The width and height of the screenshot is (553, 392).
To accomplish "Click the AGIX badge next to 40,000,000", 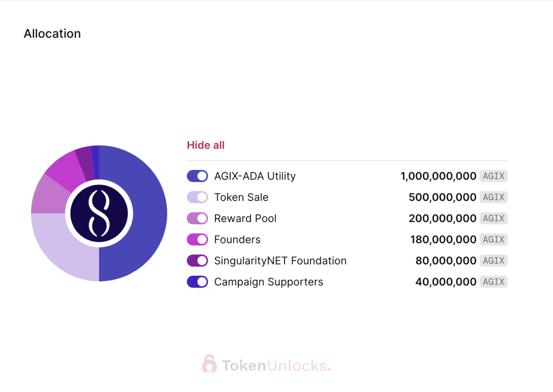I will [x=493, y=282].
